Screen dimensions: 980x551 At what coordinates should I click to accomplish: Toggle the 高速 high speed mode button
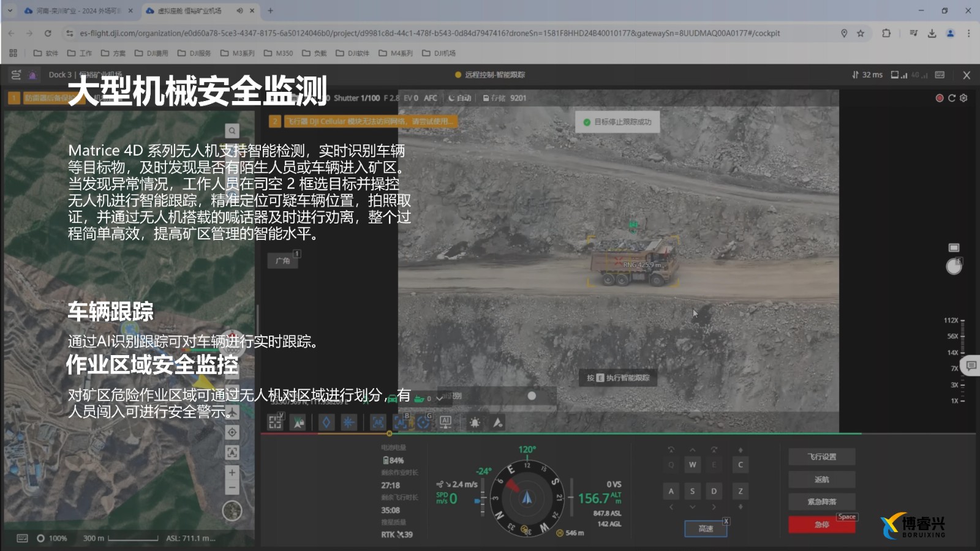coord(706,528)
